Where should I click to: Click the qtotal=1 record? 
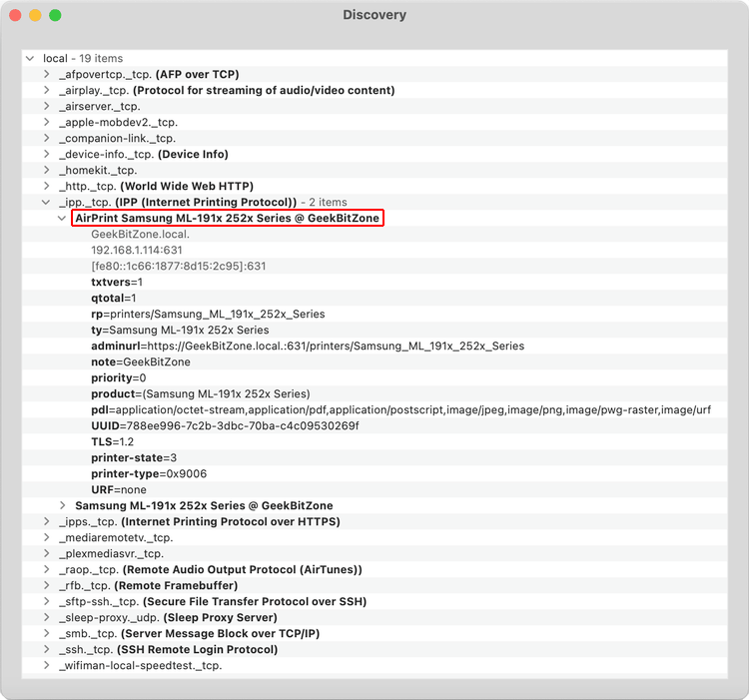tap(114, 298)
